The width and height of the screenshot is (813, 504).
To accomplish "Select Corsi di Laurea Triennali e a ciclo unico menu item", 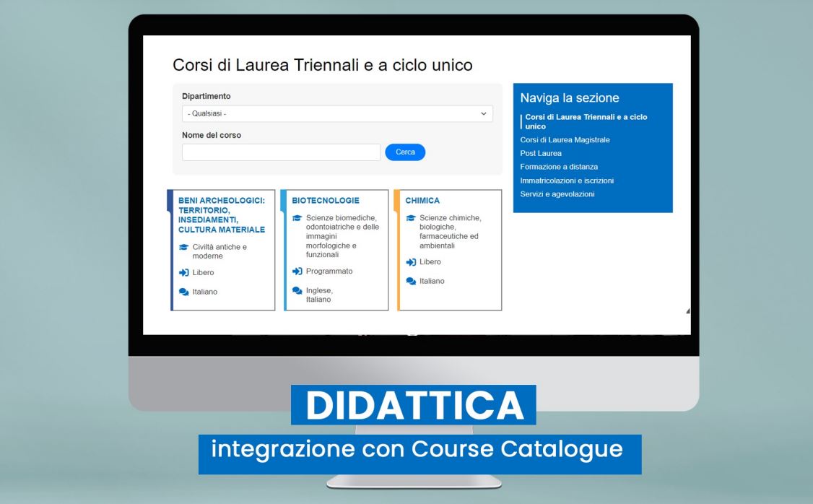I will coord(586,121).
